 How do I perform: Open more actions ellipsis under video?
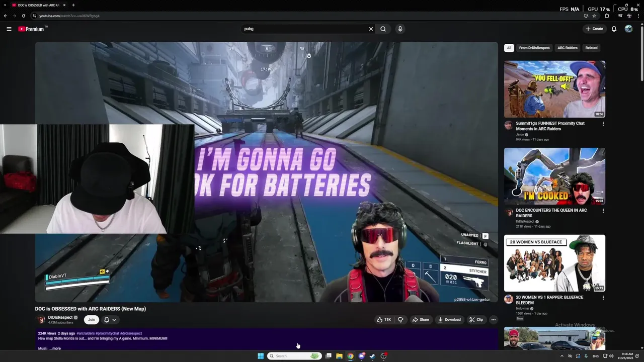pos(493,319)
